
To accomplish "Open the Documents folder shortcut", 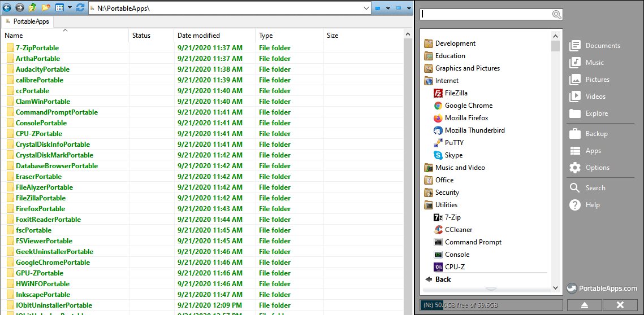I will point(595,46).
